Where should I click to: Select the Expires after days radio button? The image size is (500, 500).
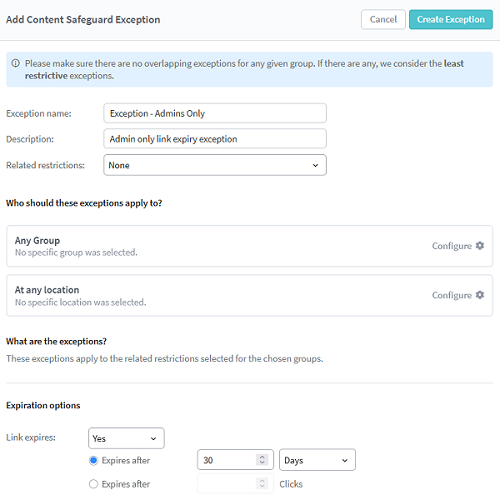(93, 460)
